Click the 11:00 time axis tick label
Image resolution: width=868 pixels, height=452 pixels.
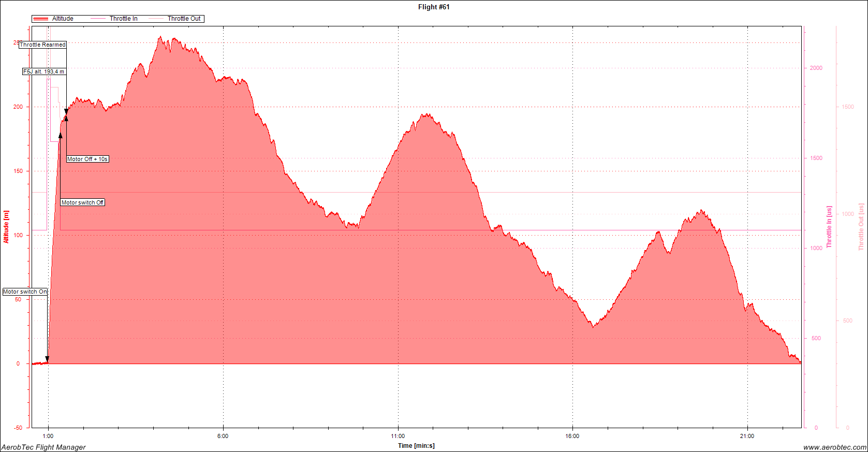click(398, 436)
